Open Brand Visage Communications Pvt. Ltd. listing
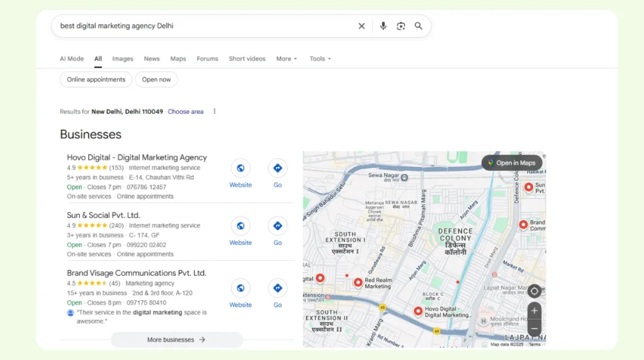 (136, 273)
